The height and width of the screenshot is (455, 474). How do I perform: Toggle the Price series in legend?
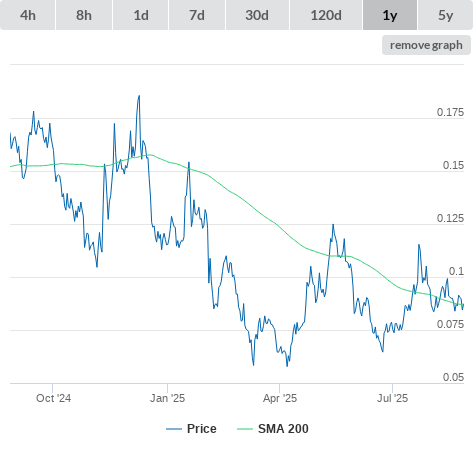[x=202, y=429]
